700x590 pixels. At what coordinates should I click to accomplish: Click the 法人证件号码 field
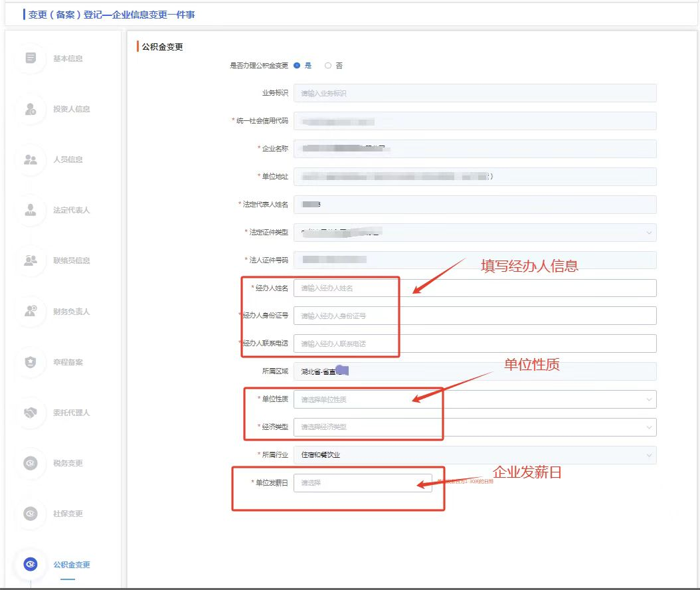tap(475, 260)
